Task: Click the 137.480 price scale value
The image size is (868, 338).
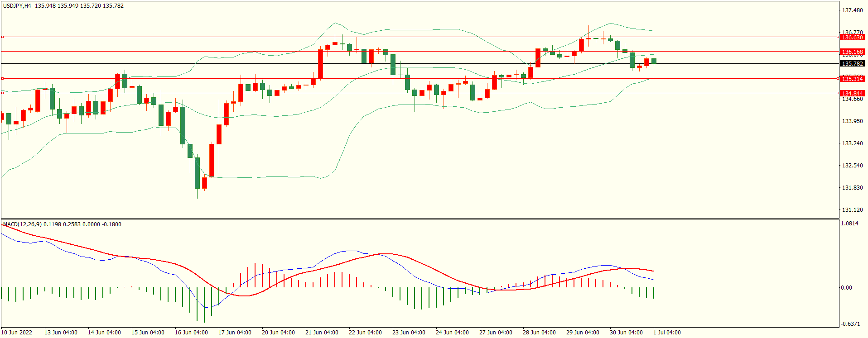Action: [852, 10]
